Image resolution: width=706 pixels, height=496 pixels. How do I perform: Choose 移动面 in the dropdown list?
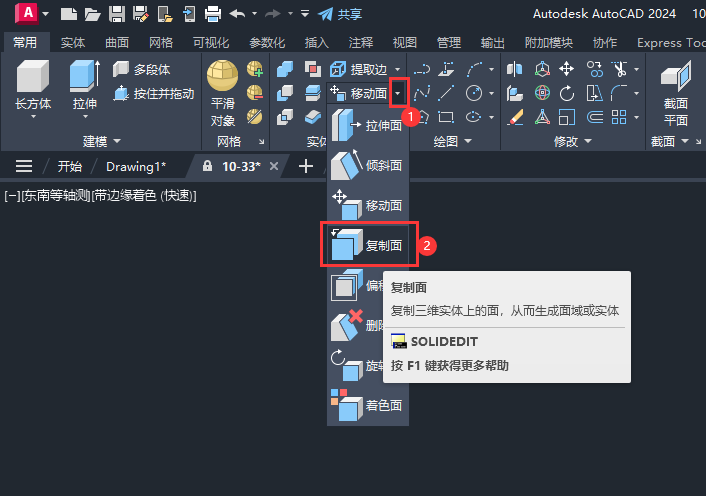[367, 205]
